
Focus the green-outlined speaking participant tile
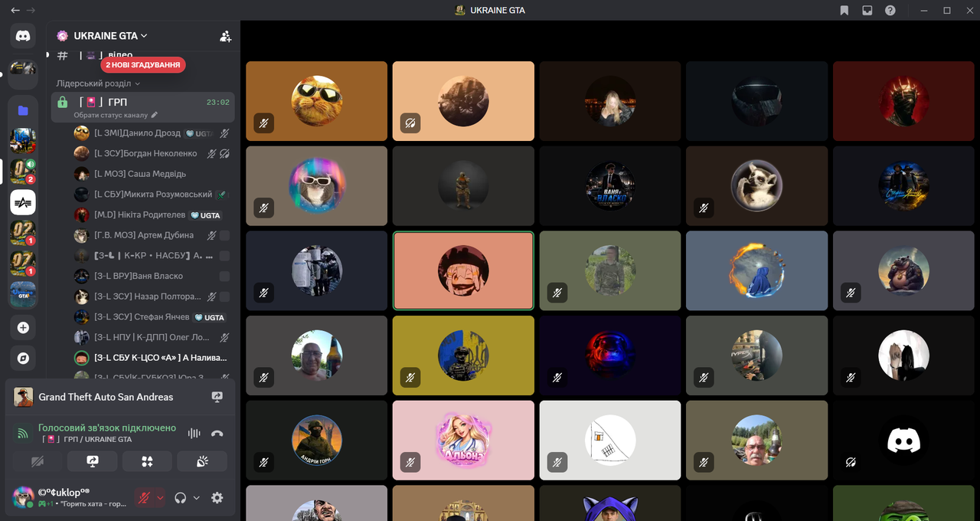coord(463,270)
